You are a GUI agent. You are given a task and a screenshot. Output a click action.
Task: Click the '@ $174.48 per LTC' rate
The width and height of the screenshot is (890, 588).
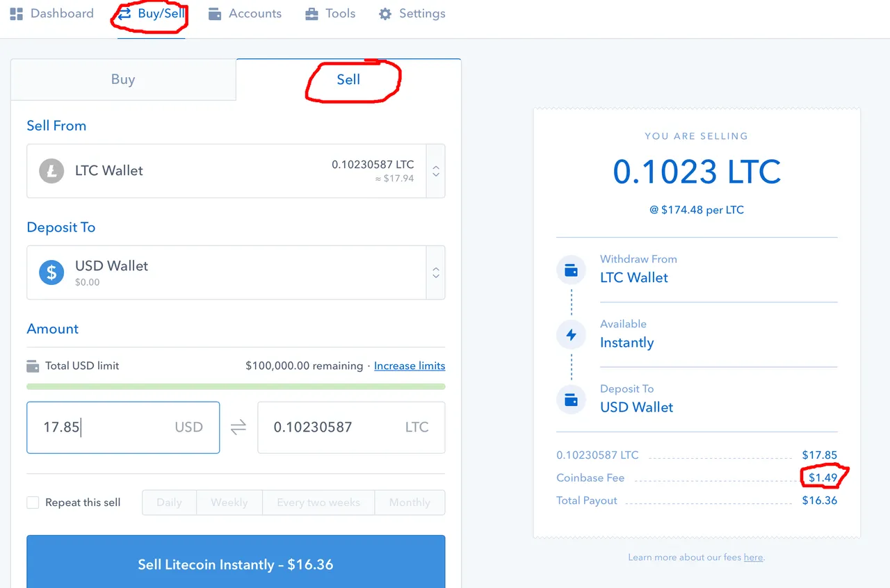click(x=697, y=210)
